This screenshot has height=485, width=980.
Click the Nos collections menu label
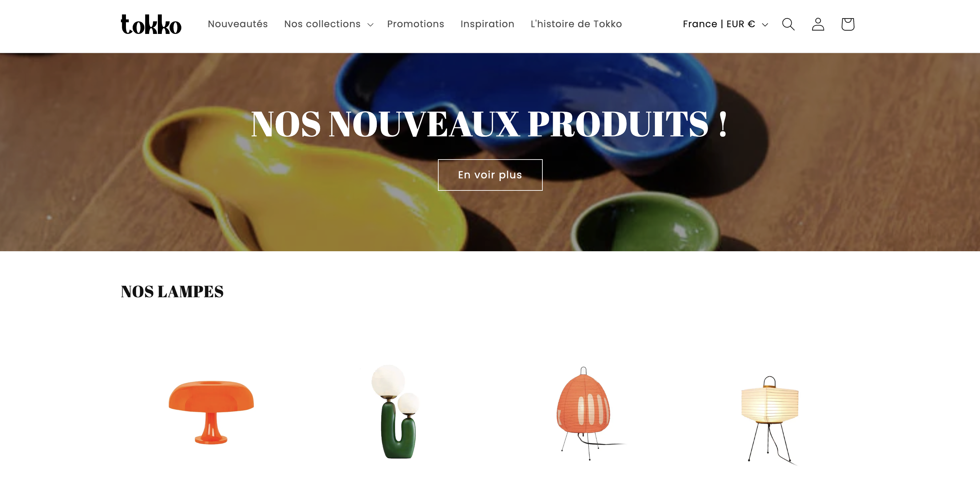click(322, 24)
